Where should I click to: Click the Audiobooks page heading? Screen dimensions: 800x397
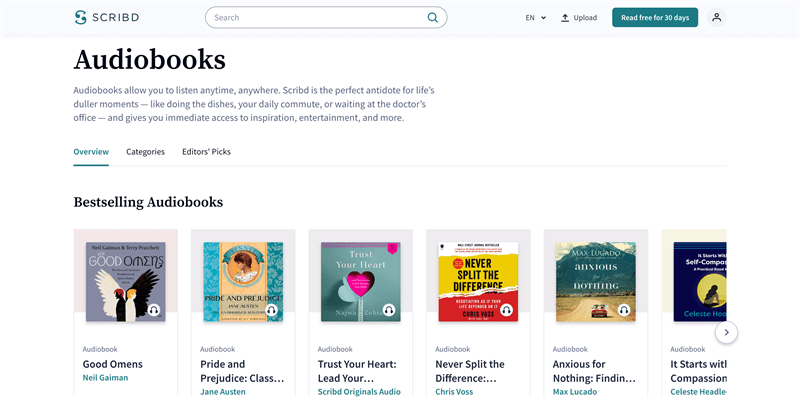[149, 60]
